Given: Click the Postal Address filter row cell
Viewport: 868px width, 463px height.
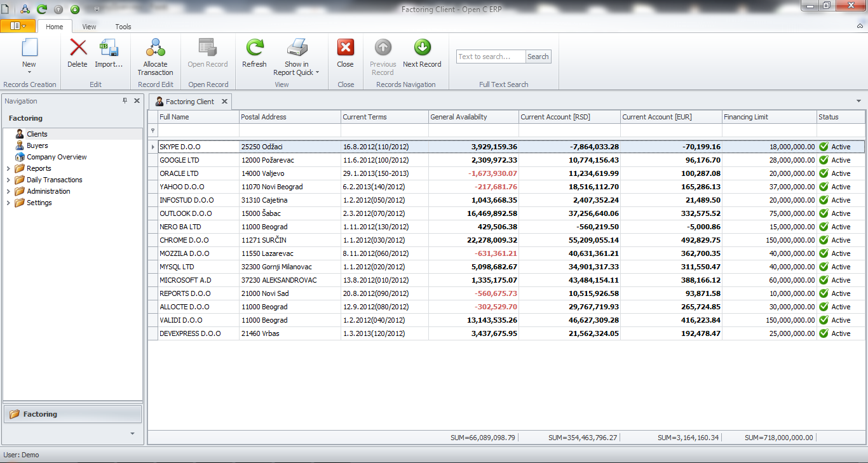Looking at the screenshot, I should [x=290, y=130].
